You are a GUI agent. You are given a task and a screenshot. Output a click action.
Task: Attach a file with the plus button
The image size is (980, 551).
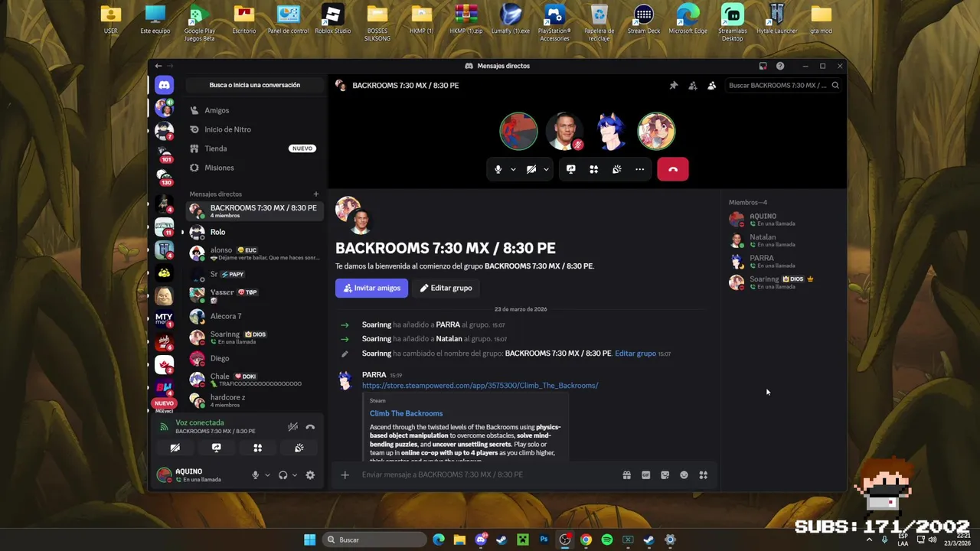(x=345, y=475)
